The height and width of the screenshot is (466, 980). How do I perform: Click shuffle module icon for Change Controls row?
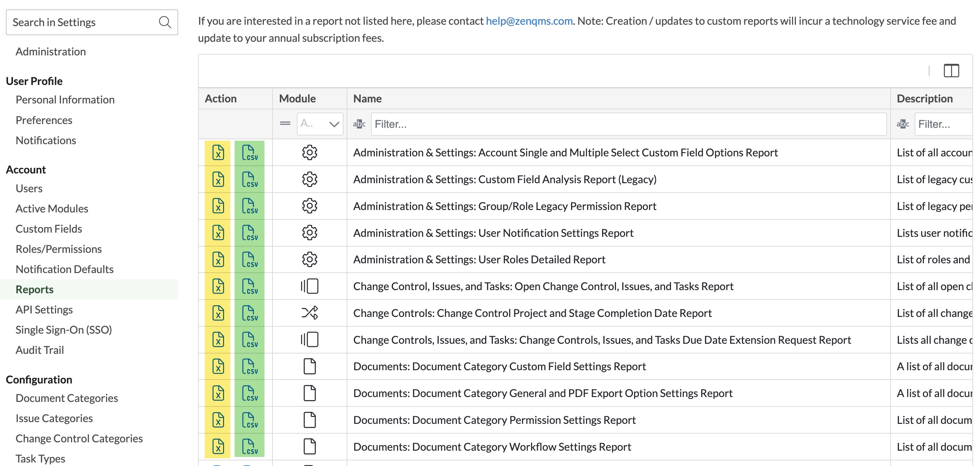tap(309, 313)
